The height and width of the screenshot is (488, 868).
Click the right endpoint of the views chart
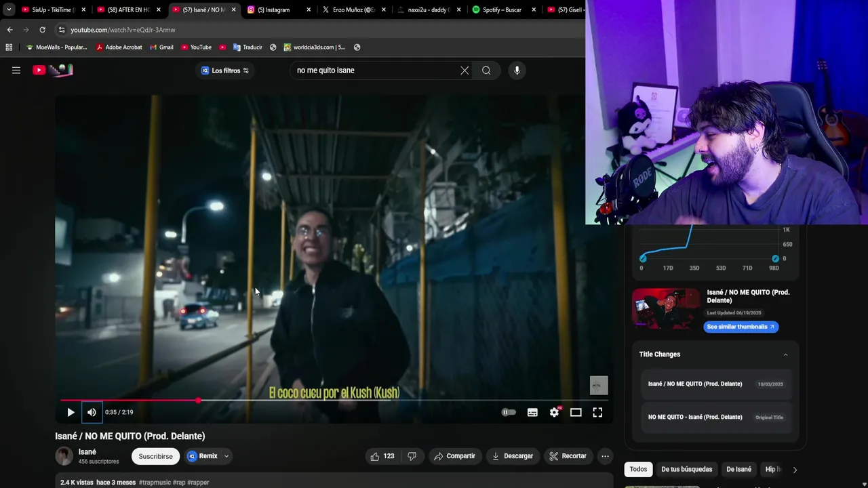[775, 258]
